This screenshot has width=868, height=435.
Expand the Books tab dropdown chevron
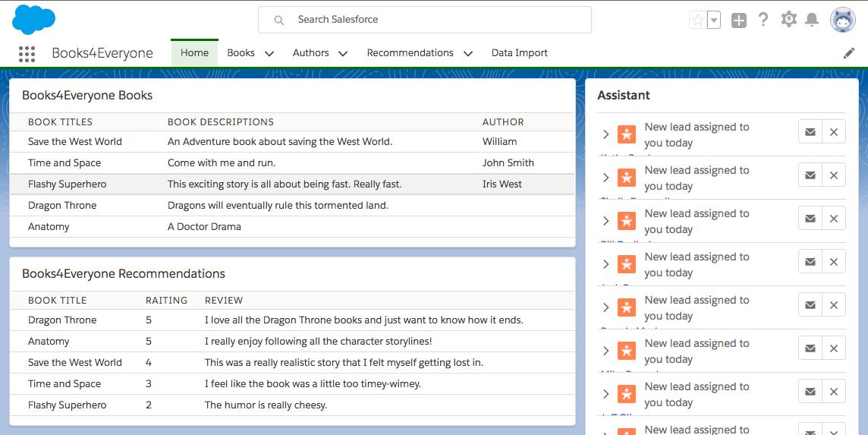click(x=269, y=54)
